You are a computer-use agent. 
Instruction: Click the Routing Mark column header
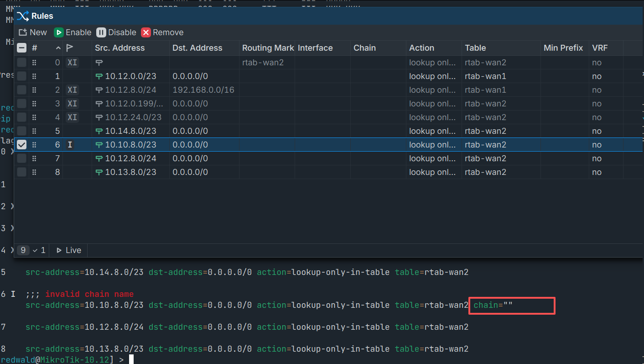268,48
